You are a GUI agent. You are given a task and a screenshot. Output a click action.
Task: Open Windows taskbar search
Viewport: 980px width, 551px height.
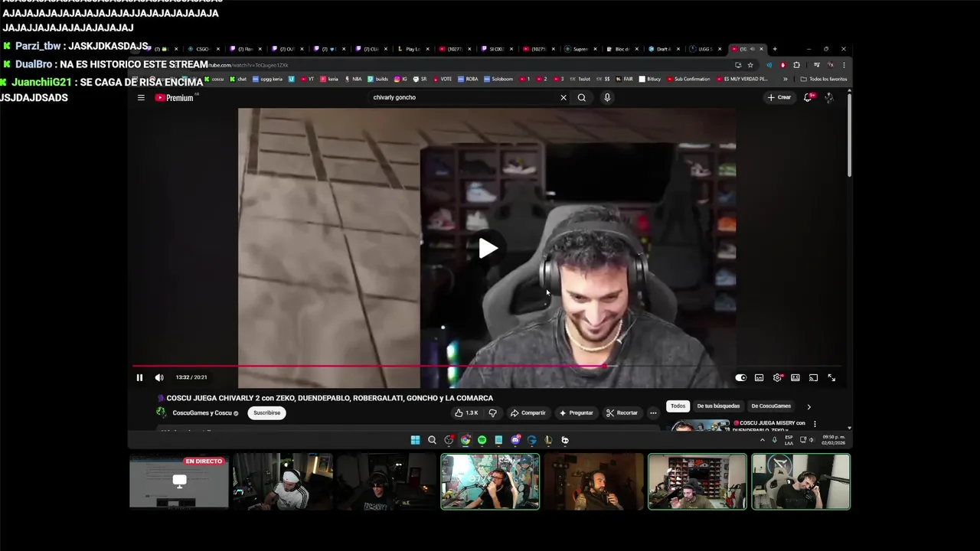[432, 440]
